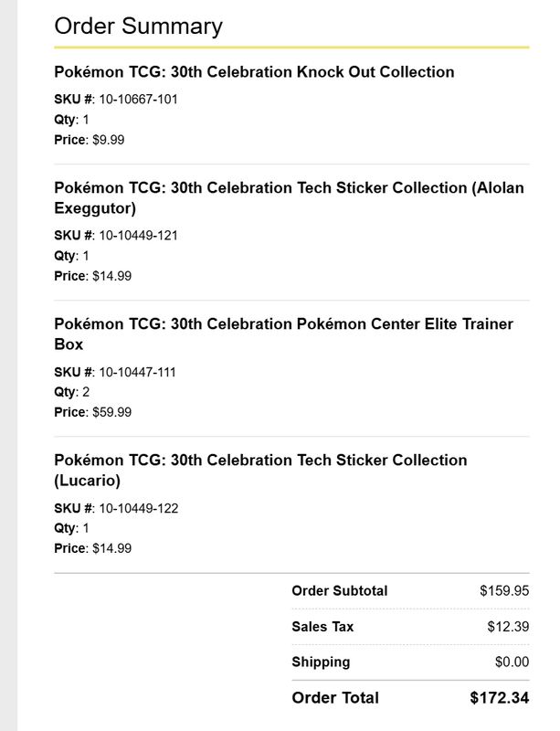Click the $172.34 order total amount
The height and width of the screenshot is (731, 560).
(500, 697)
